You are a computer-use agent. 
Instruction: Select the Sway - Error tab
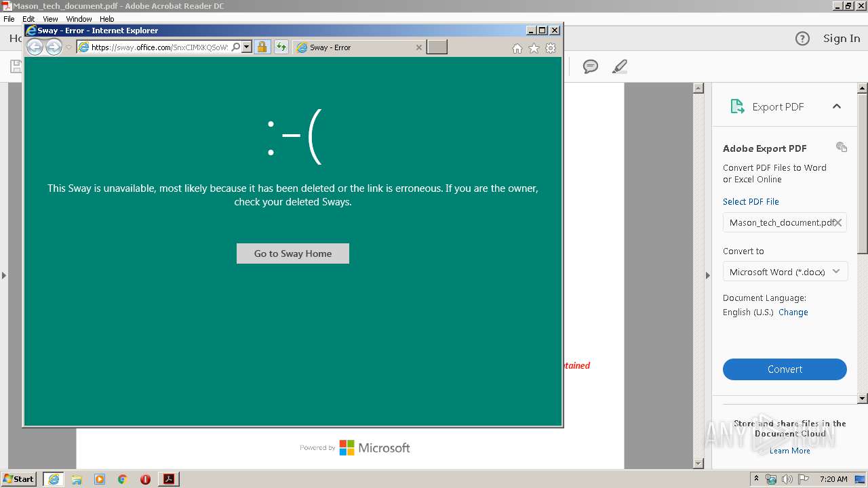coord(359,47)
